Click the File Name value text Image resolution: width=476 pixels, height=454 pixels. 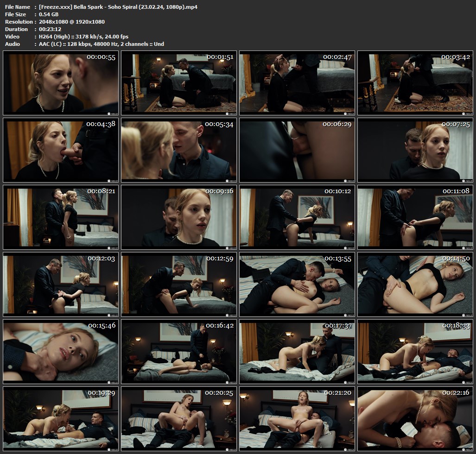119,7
